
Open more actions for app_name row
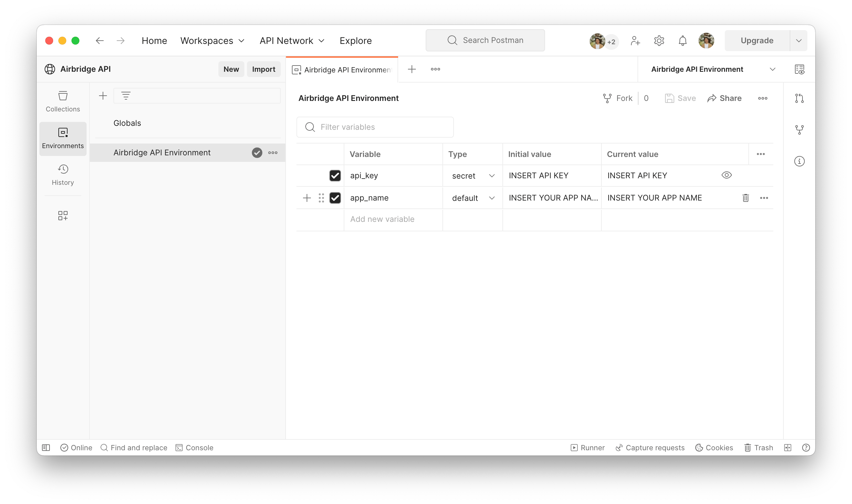pyautogui.click(x=764, y=198)
